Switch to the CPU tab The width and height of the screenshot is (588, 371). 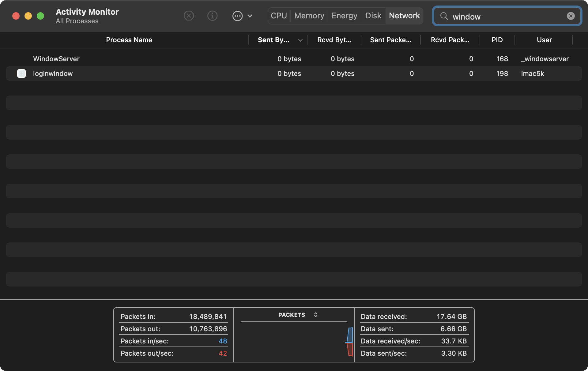coord(279,16)
